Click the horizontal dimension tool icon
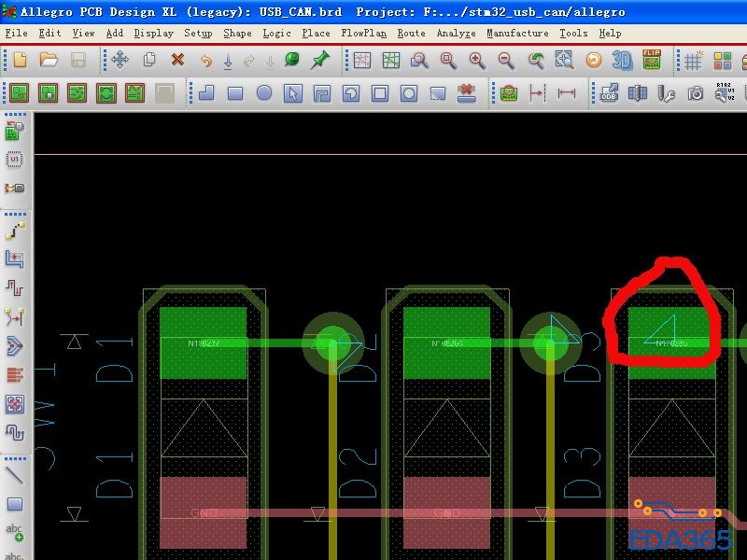 [x=566, y=92]
